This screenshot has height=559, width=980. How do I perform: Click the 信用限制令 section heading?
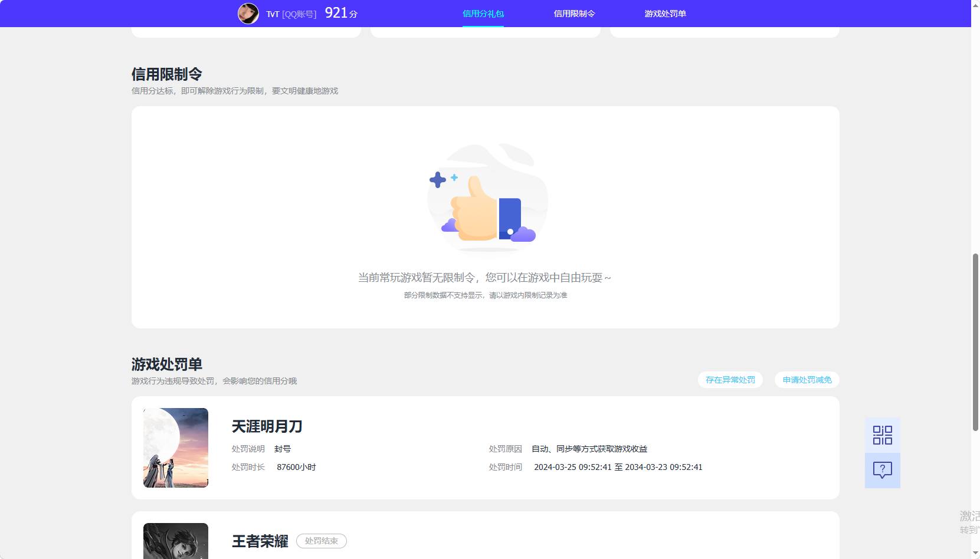167,74
